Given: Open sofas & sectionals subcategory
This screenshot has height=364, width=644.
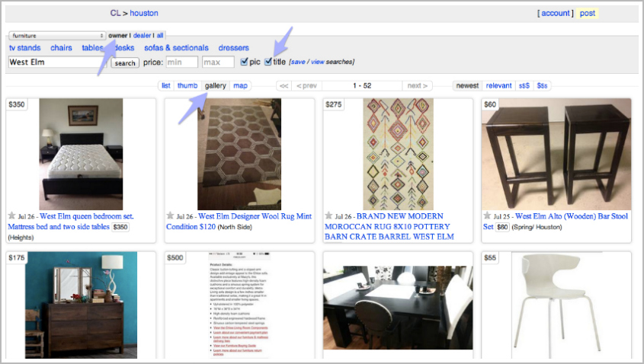Looking at the screenshot, I should (x=176, y=48).
